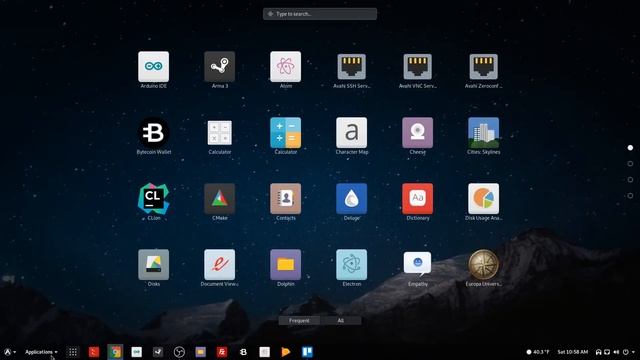The width and height of the screenshot is (640, 360).
Task: Launch the Cheese webcam app
Action: point(418,133)
